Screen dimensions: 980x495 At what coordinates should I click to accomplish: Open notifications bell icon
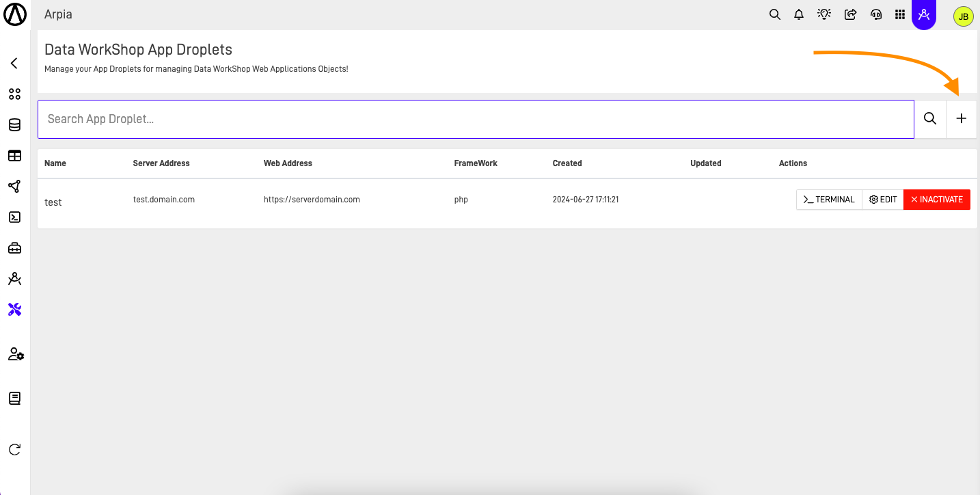pos(799,14)
